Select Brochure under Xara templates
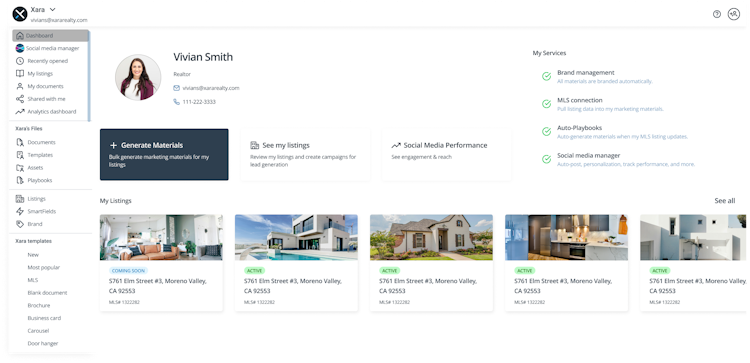The height and width of the screenshot is (363, 750). click(39, 305)
